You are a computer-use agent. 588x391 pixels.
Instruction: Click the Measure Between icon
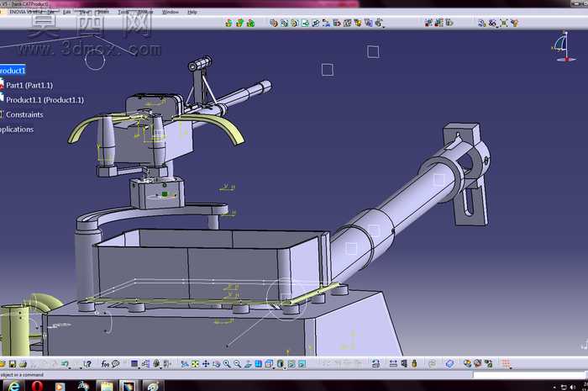(x=393, y=363)
